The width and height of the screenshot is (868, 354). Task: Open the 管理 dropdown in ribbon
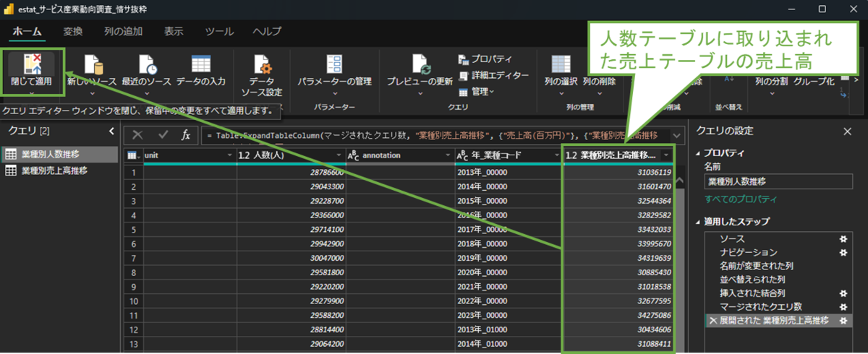click(x=477, y=92)
